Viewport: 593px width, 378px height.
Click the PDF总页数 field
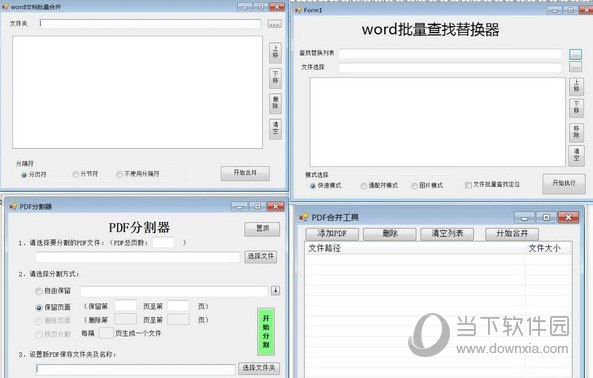[x=163, y=242]
